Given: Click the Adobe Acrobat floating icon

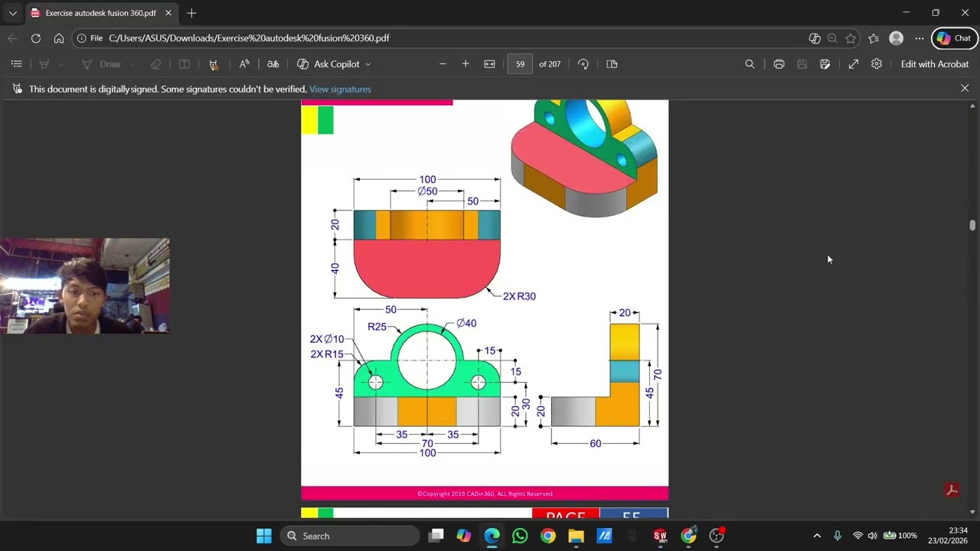Looking at the screenshot, I should 952,491.
